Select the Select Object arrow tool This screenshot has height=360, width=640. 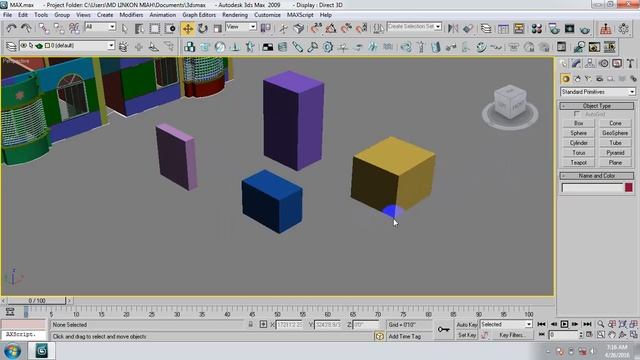124,28
